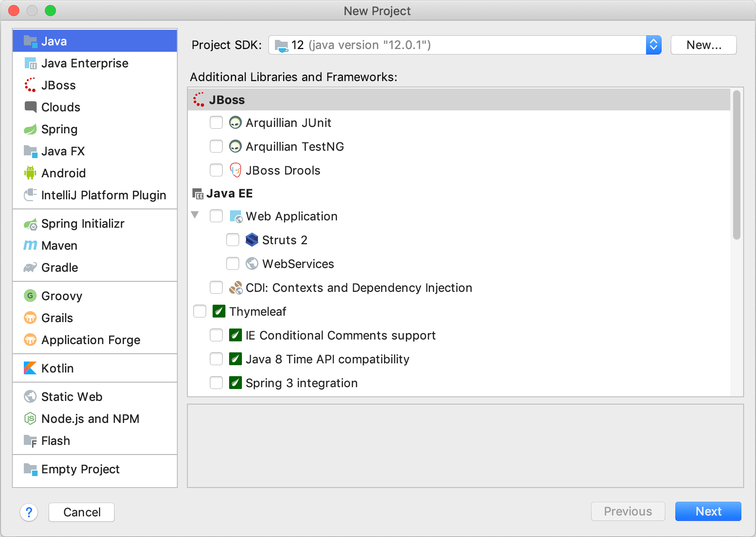This screenshot has height=537, width=756.
Task: Click the Empty Project folder icon
Action: coord(30,469)
